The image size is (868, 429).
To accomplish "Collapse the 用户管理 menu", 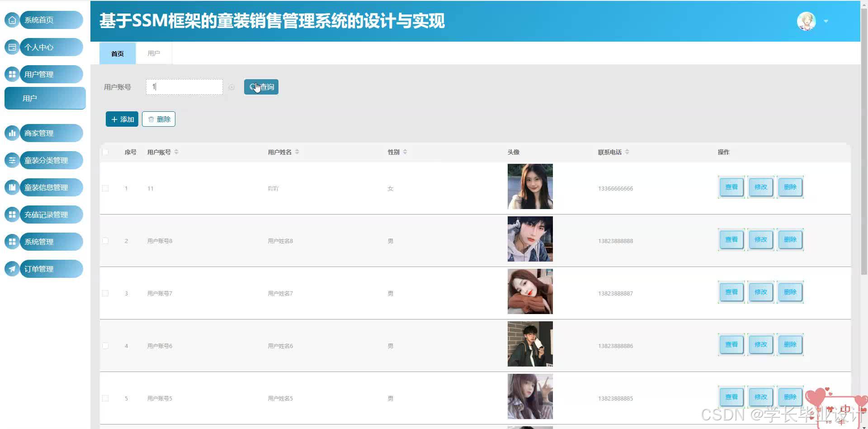I will pyautogui.click(x=52, y=74).
